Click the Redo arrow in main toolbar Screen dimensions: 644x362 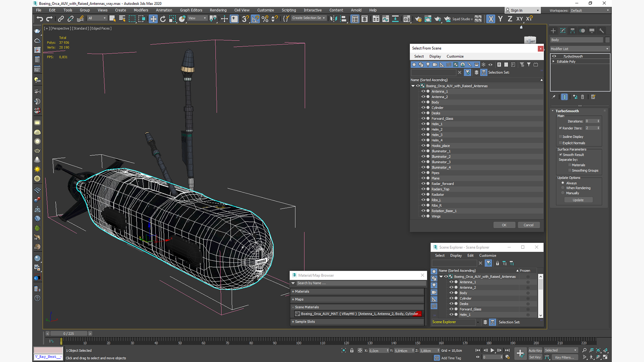click(x=49, y=19)
